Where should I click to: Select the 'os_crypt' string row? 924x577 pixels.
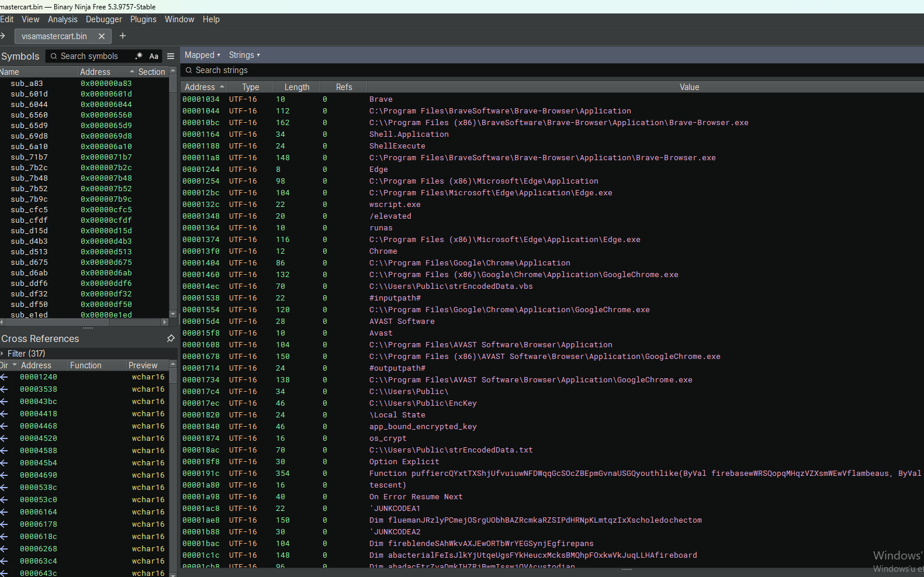(552, 438)
